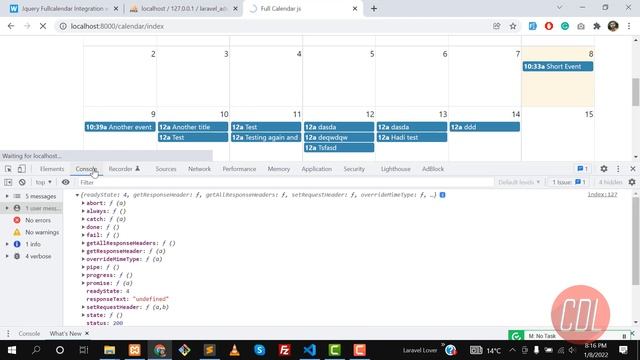Image resolution: width=640 pixels, height=360 pixels.
Task: Switch to the localhost phpMyAdmin browser tab
Action: (183, 9)
